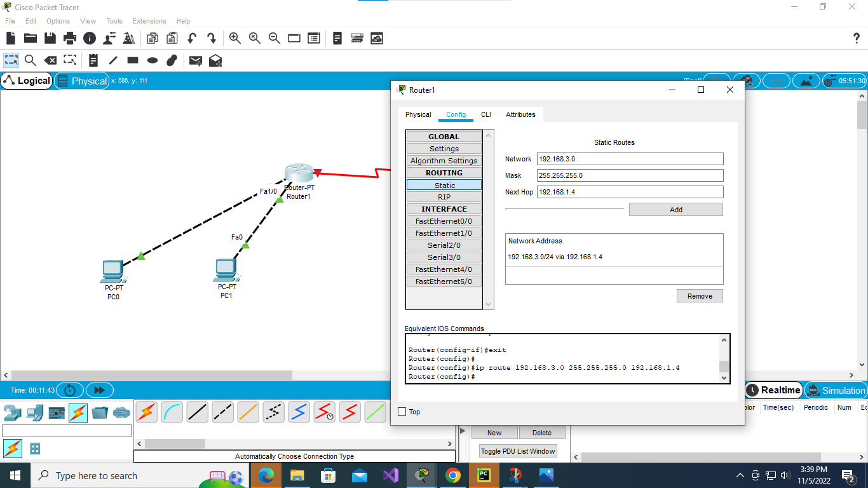Enable the Top checkbox in Router1 window
The height and width of the screenshot is (488, 868).
click(x=402, y=412)
